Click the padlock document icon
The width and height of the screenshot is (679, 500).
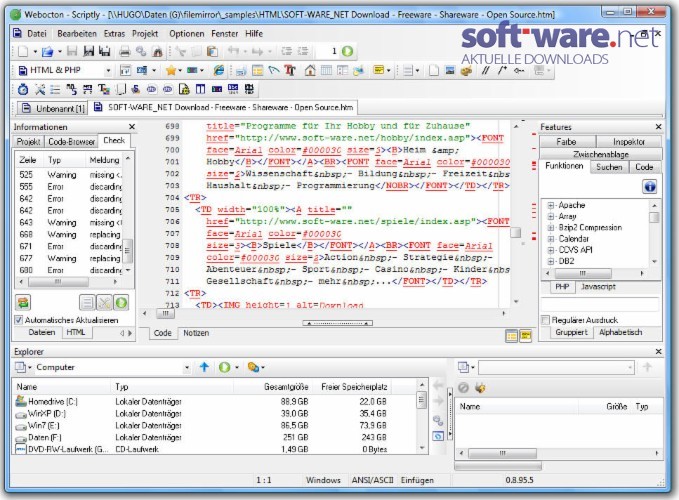click(184, 89)
